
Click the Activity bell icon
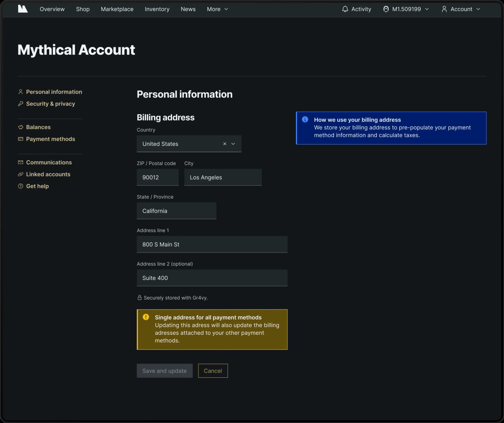pyautogui.click(x=345, y=9)
